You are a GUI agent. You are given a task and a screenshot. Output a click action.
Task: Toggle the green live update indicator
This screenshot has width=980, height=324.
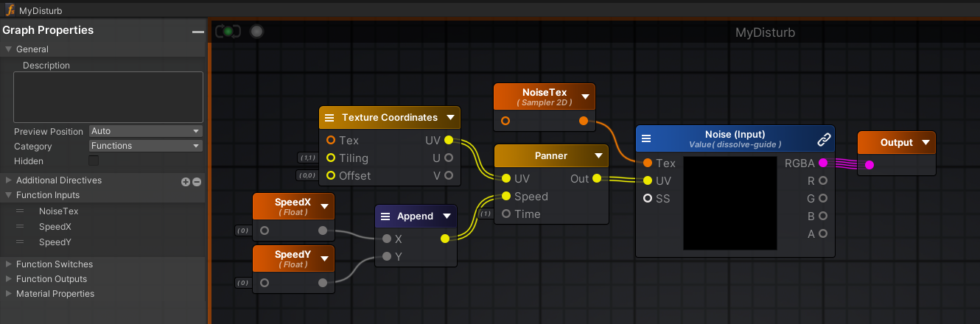pyautogui.click(x=228, y=31)
